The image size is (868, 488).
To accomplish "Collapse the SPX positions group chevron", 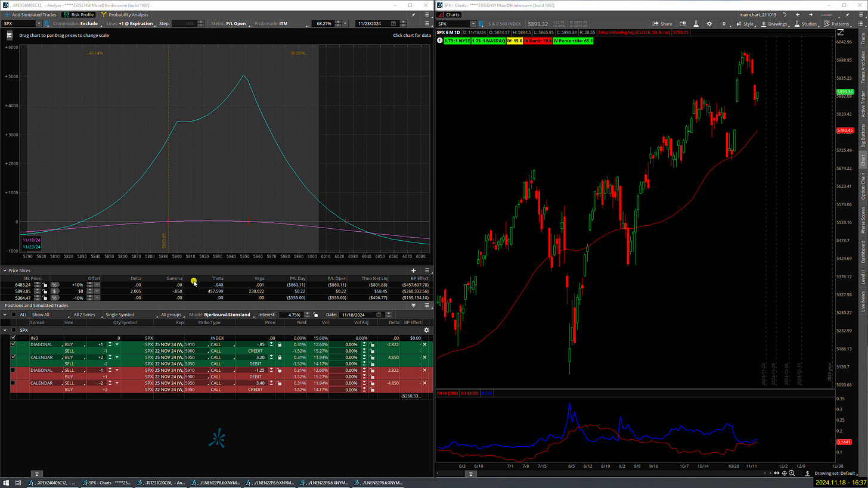I will [x=5, y=330].
